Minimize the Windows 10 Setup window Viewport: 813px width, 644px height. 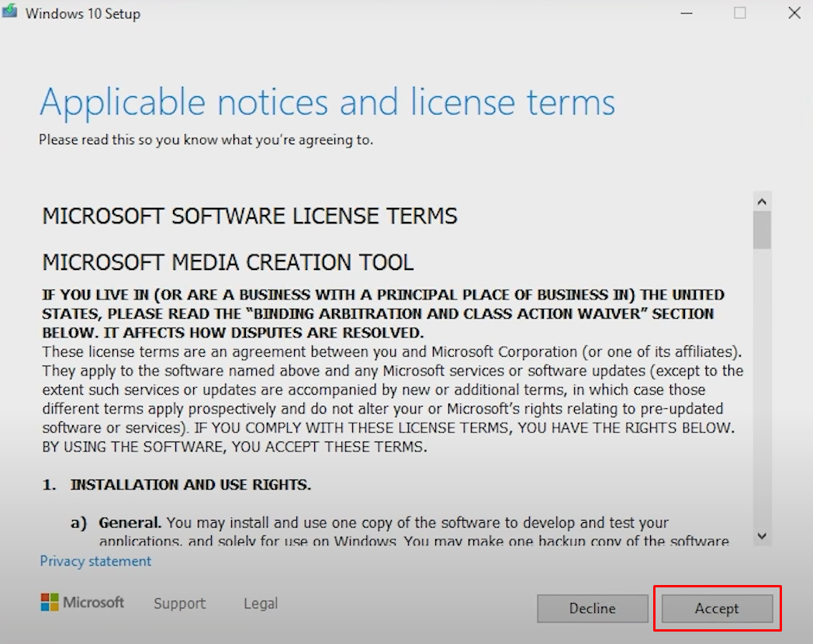(686, 12)
